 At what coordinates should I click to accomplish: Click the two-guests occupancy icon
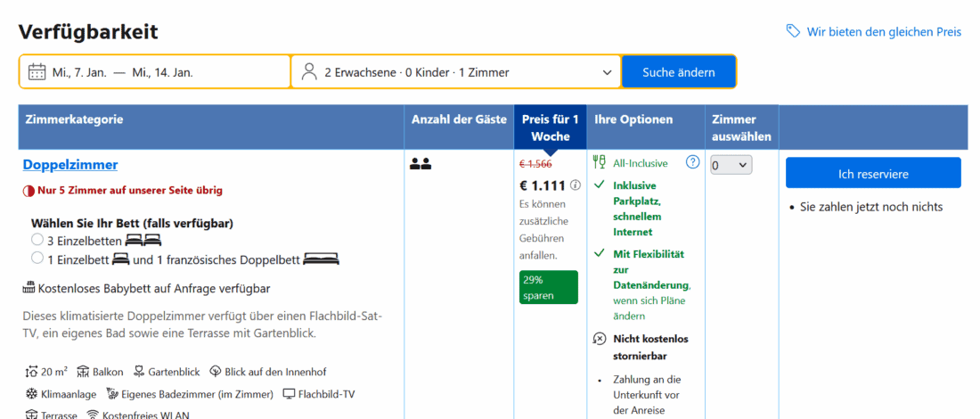pyautogui.click(x=421, y=164)
